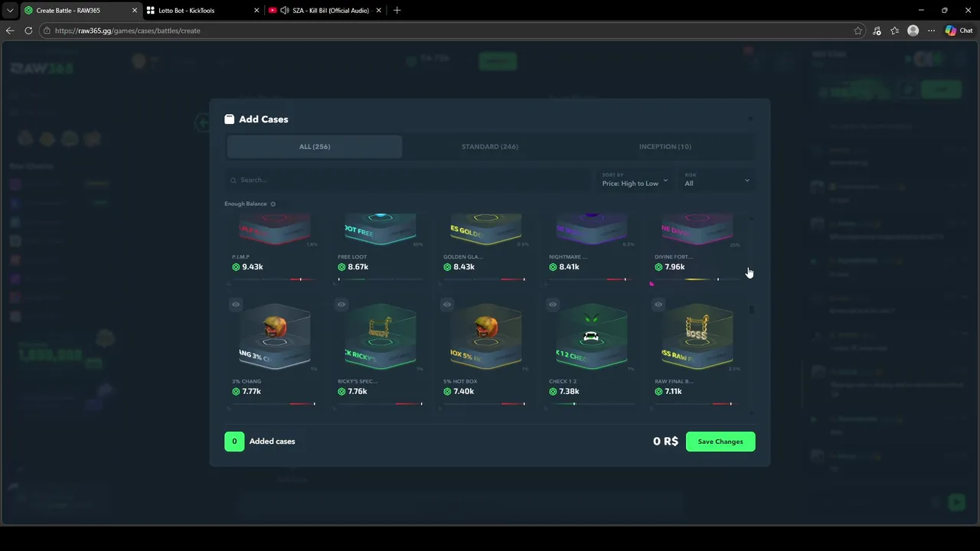Viewport: 980px width, 551px height.
Task: Click the P.I.M.P risk bar
Action: (x=274, y=279)
